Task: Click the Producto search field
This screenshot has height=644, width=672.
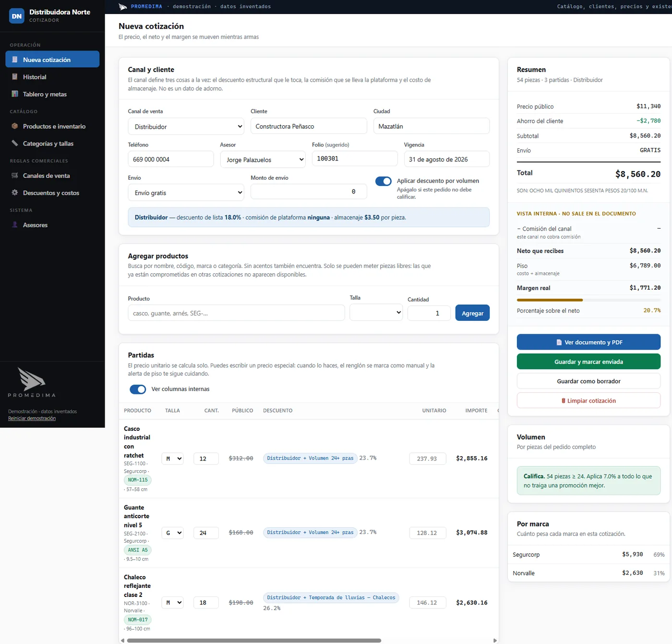Action: [236, 313]
